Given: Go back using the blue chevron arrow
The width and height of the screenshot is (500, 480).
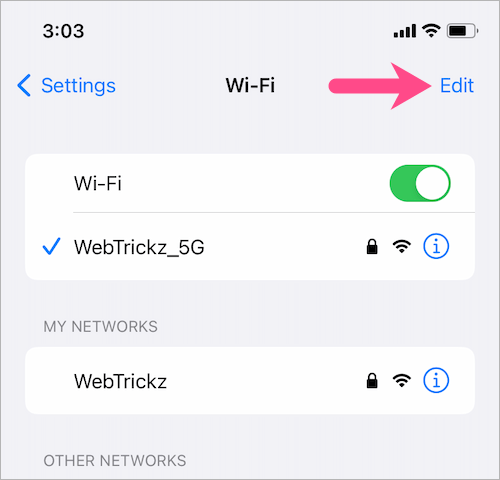Looking at the screenshot, I should coord(24,85).
